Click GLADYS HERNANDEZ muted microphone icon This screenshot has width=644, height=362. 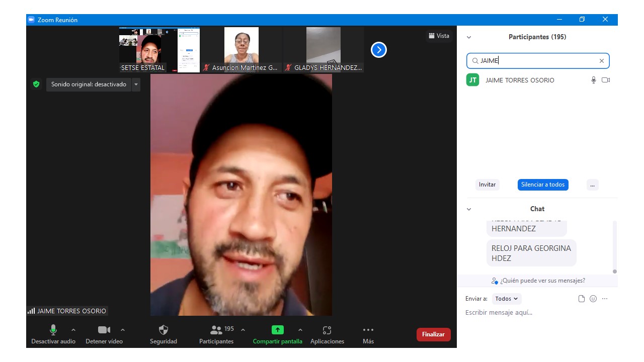point(288,67)
